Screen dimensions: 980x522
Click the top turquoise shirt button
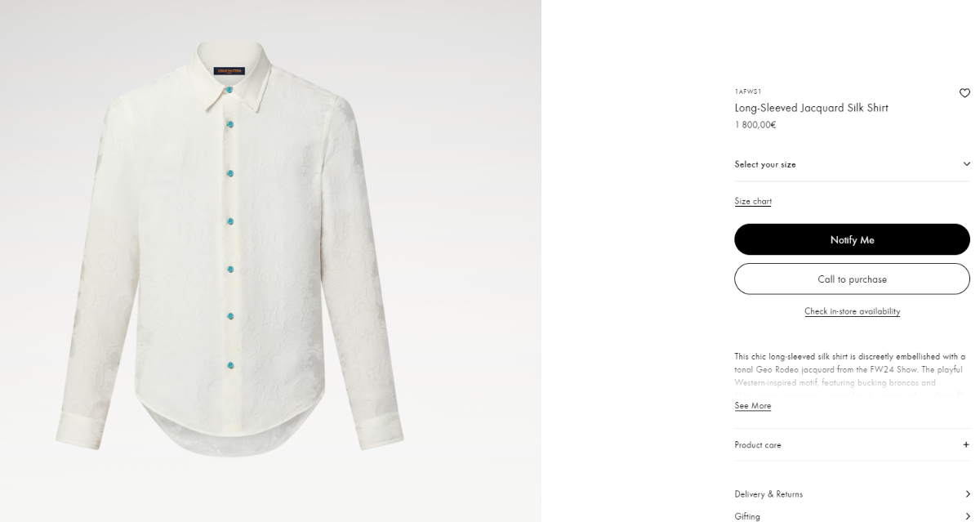[x=229, y=90]
